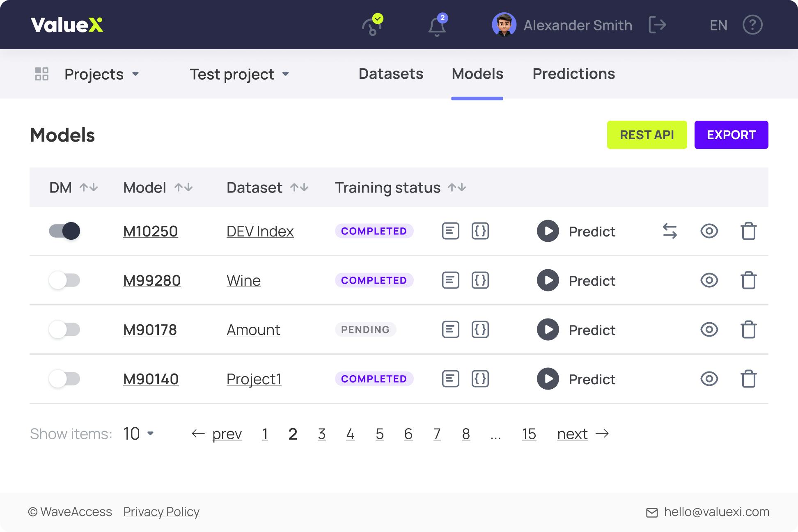Switch to the Datasets tab
This screenshot has width=798, height=532.
coord(390,74)
